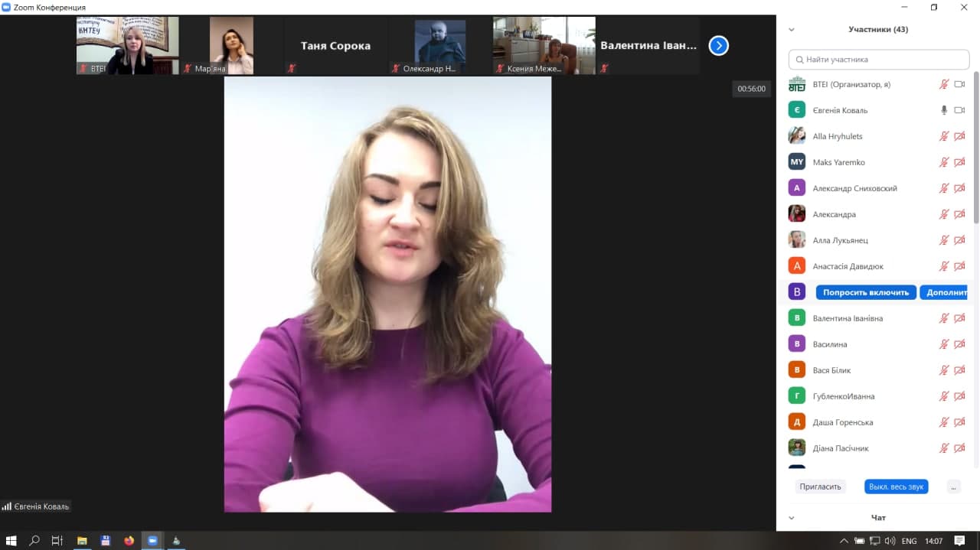Click the ВТЕІ organizer avatar icon
The image size is (980, 550).
coord(797,84)
